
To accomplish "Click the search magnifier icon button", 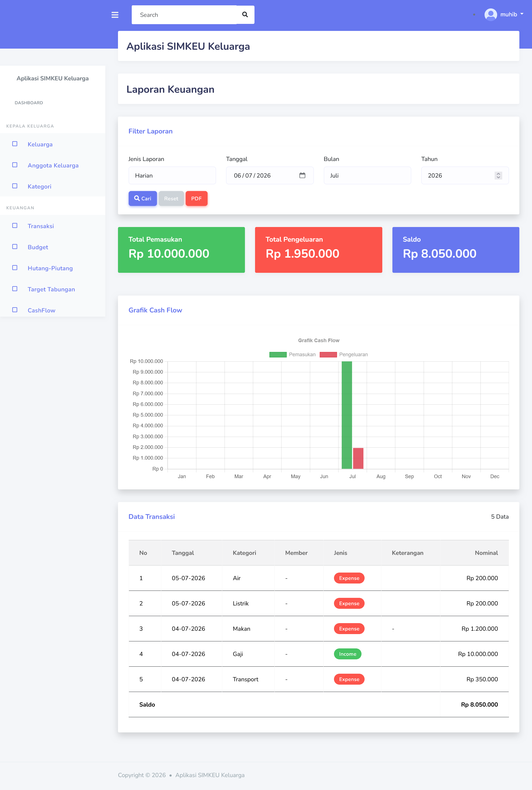I will point(245,15).
